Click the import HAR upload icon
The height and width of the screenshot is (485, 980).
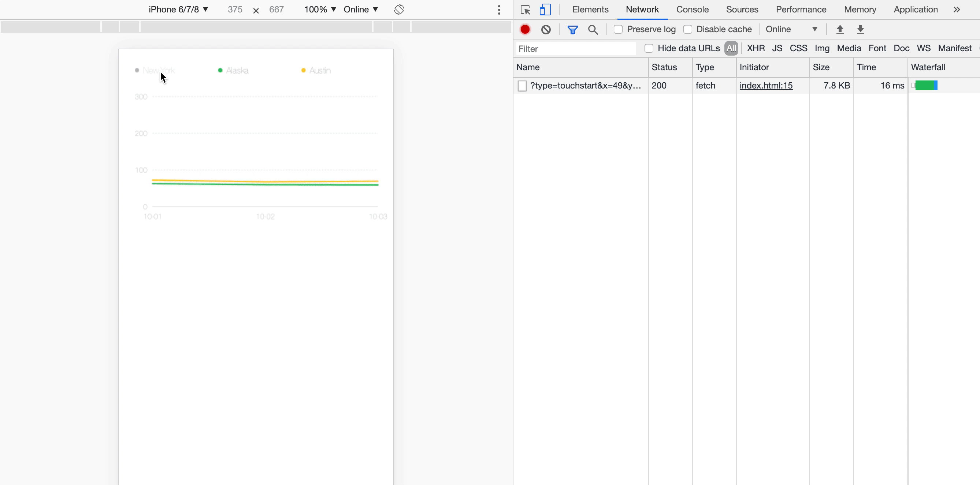pyautogui.click(x=840, y=29)
